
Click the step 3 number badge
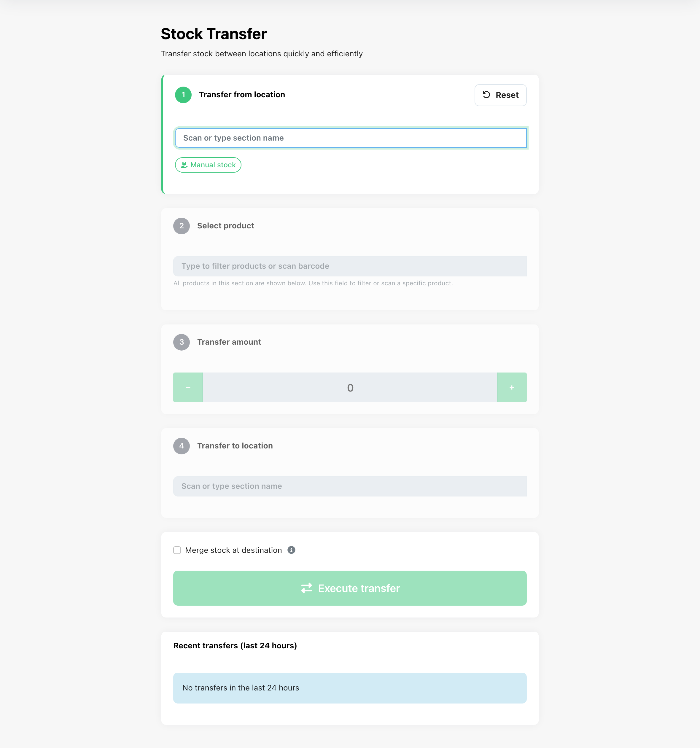point(182,342)
